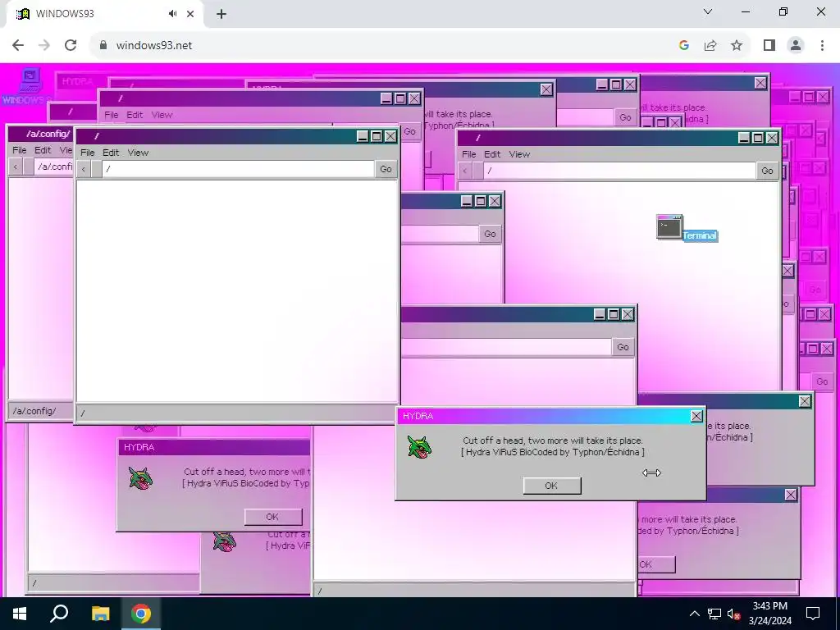Close the WINDOWS93 browser tab
Image resolution: width=840 pixels, height=630 pixels.
point(190,14)
